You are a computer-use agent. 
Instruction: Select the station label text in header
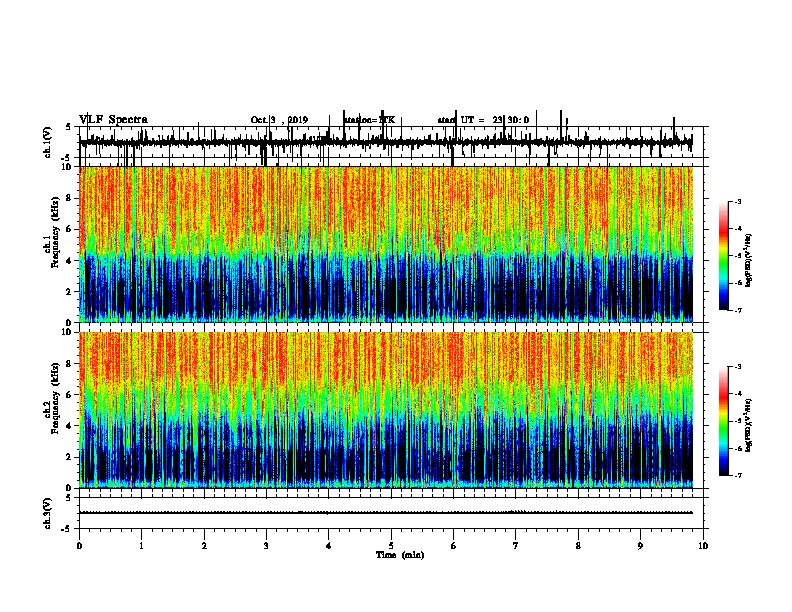click(369, 120)
